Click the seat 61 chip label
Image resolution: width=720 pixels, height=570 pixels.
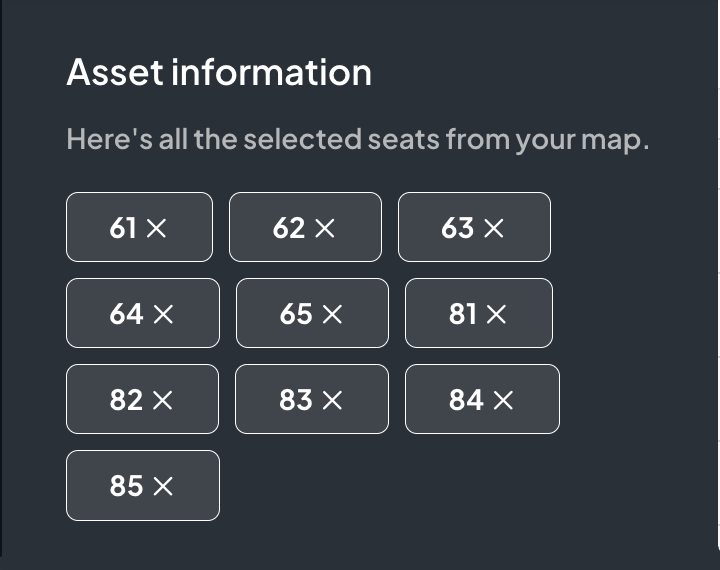point(123,229)
